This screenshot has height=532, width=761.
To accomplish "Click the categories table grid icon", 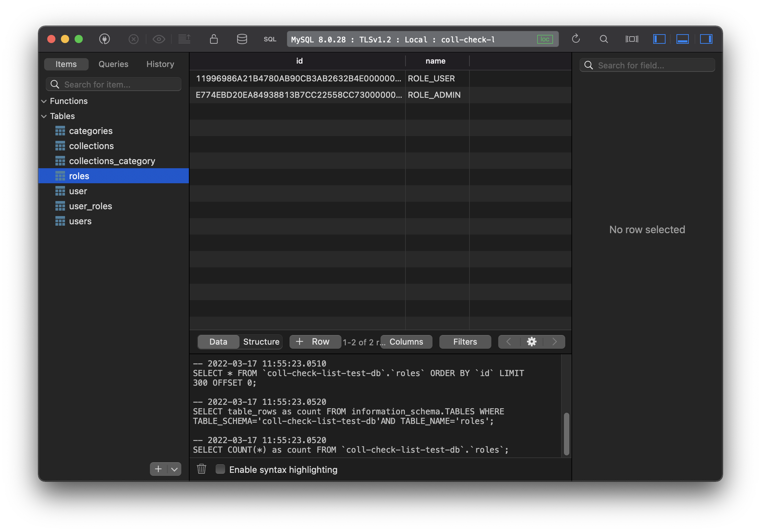I will coord(60,131).
